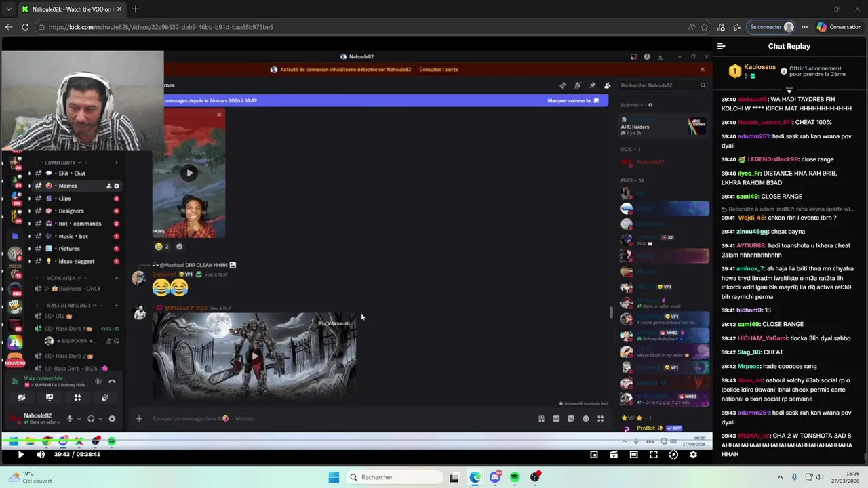Open Bot commands channel
The image size is (868, 488).
79,224
